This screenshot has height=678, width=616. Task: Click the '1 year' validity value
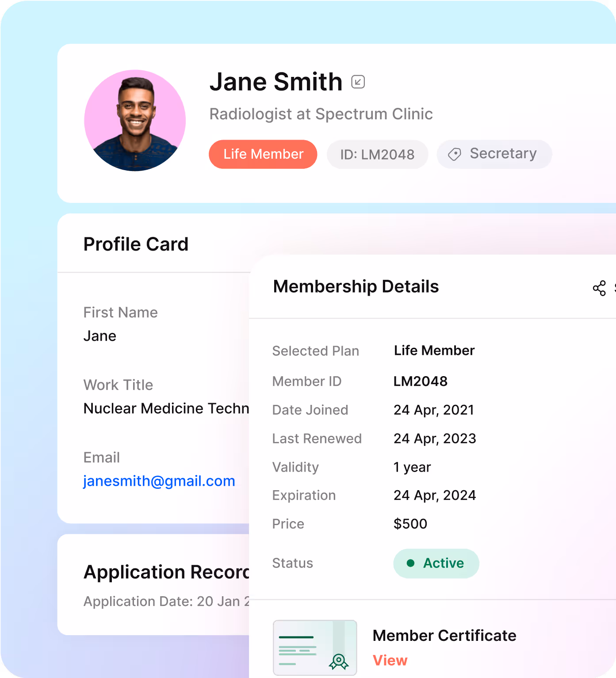[412, 467]
